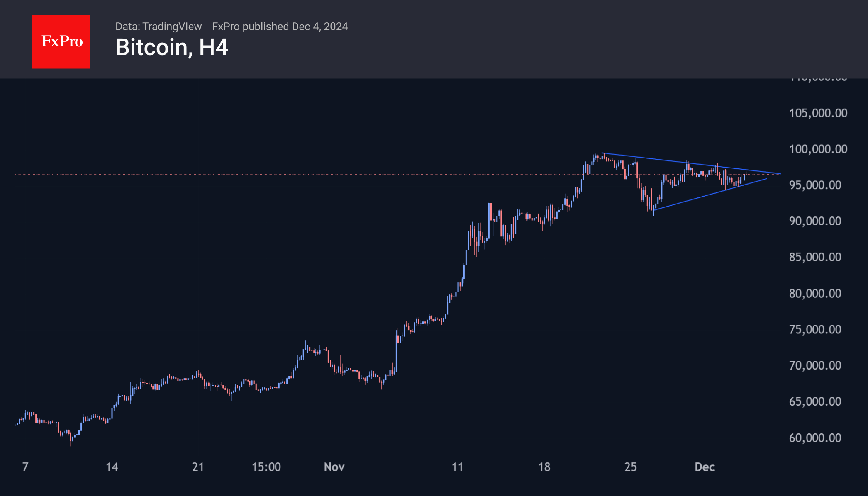Click the 90,000.00 price axis label
Screen dimensions: 868x496
[x=815, y=221]
